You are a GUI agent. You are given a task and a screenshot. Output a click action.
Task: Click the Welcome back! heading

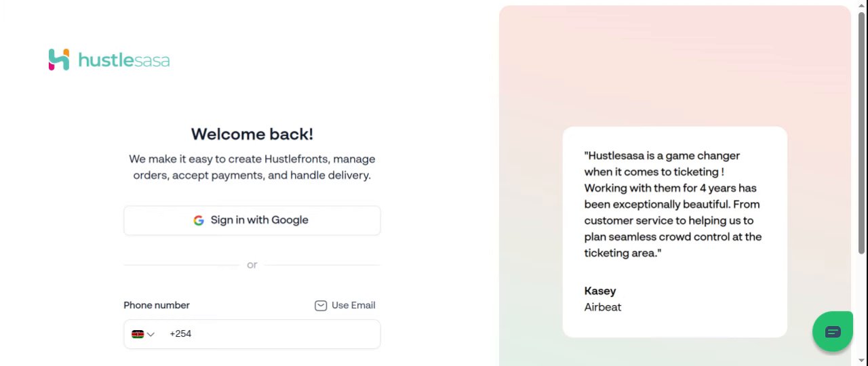(x=252, y=134)
